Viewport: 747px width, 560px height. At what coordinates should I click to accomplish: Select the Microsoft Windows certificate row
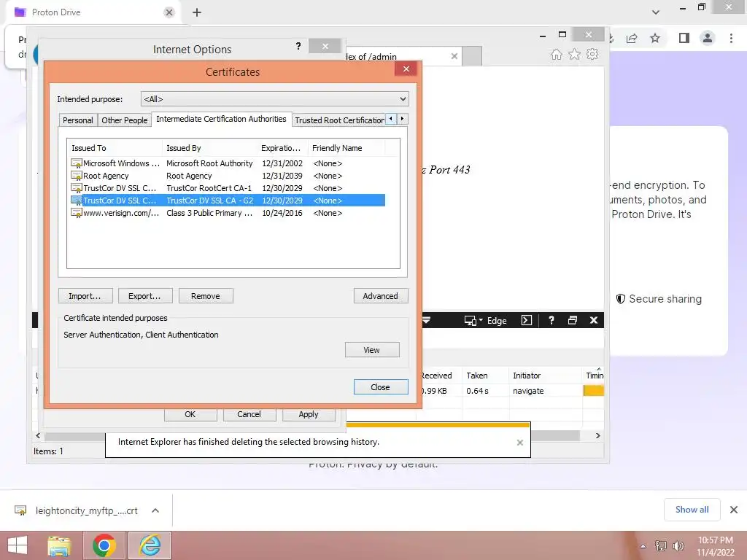pos(228,163)
